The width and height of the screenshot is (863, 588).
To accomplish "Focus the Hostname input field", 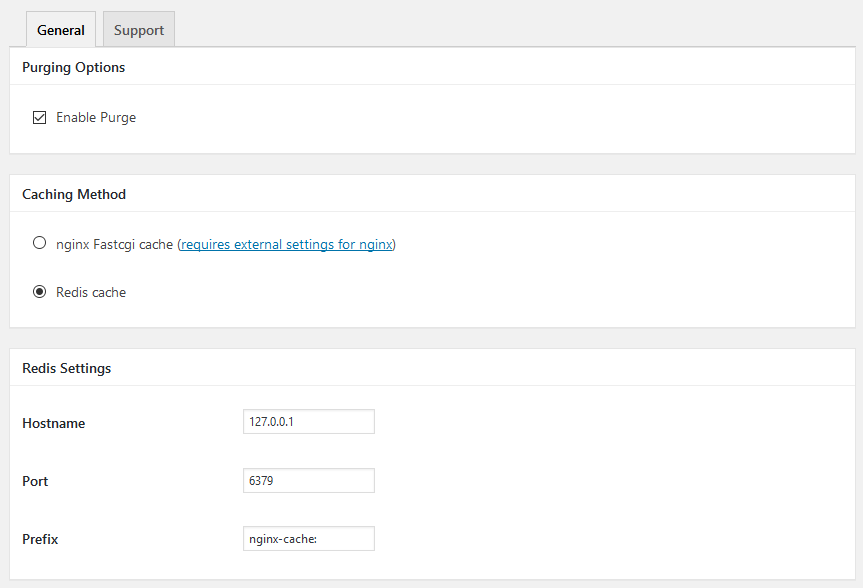I will point(309,422).
